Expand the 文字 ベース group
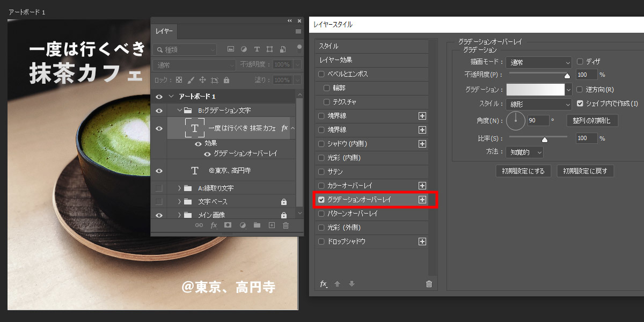This screenshot has height=322, width=644. pyautogui.click(x=179, y=202)
